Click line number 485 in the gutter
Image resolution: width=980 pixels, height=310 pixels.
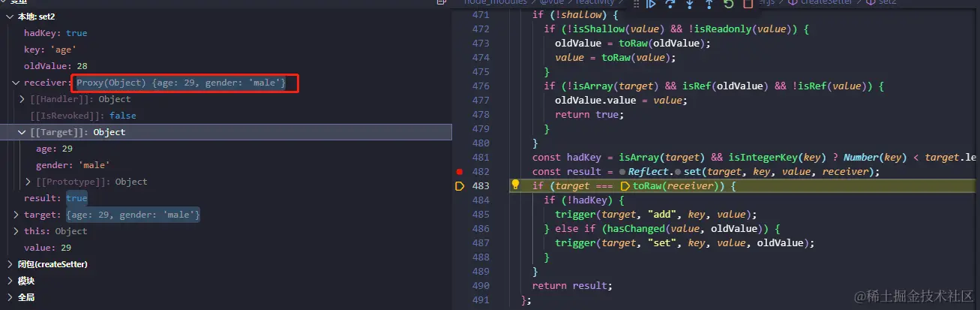(481, 214)
